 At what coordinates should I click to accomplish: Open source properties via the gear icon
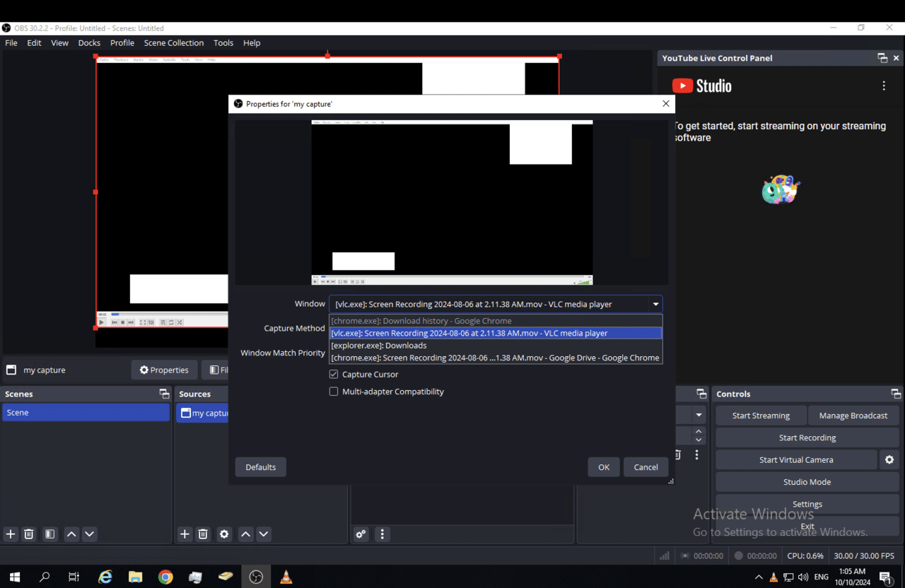[224, 534]
